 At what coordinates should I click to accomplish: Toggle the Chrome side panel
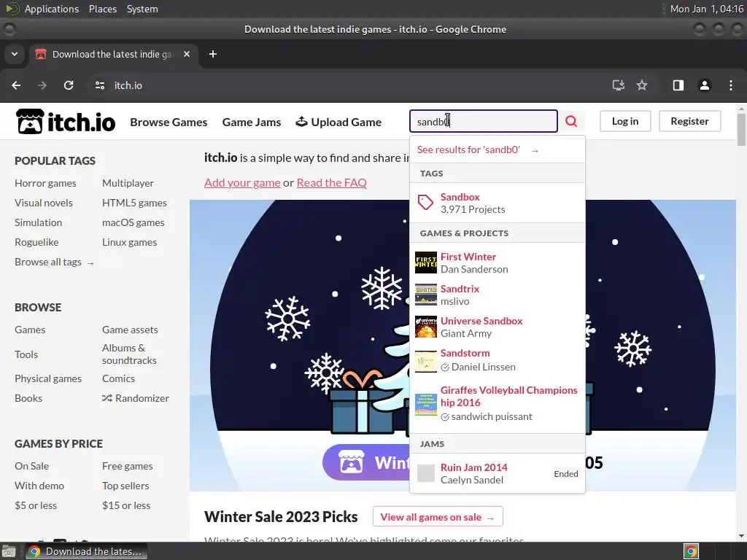click(x=678, y=85)
